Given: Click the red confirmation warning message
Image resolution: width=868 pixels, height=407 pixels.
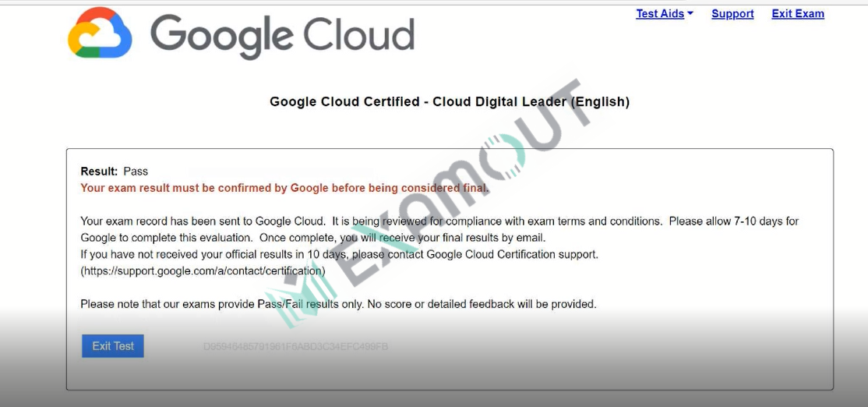Looking at the screenshot, I should [x=284, y=188].
